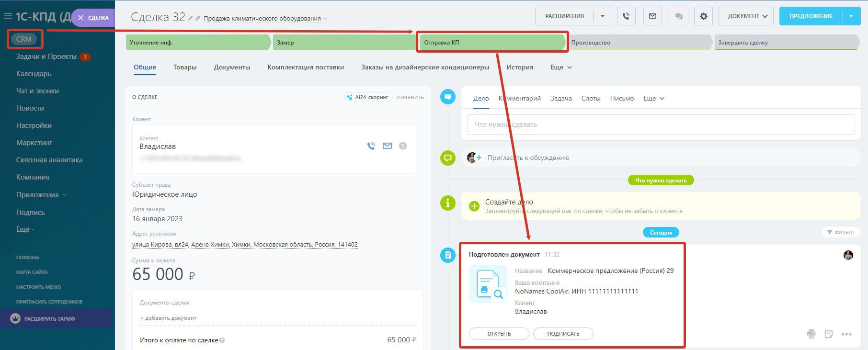Click the envelope email icon in the top toolbar
The image size is (868, 350).
point(652,16)
